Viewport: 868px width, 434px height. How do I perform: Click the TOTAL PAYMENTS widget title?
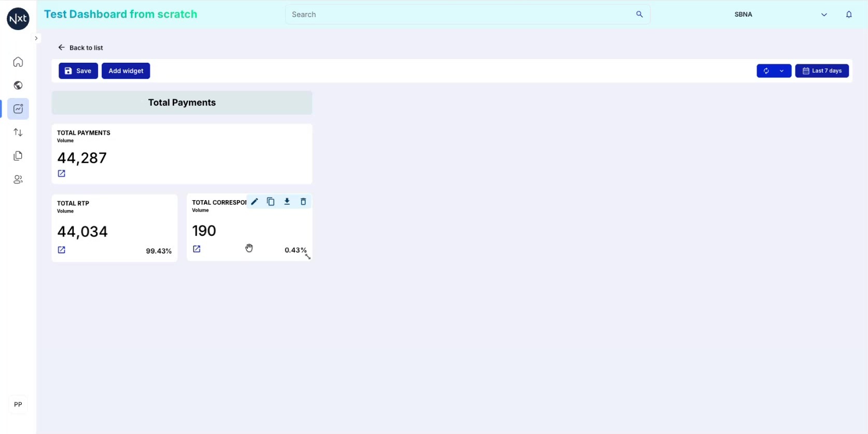pyautogui.click(x=83, y=133)
